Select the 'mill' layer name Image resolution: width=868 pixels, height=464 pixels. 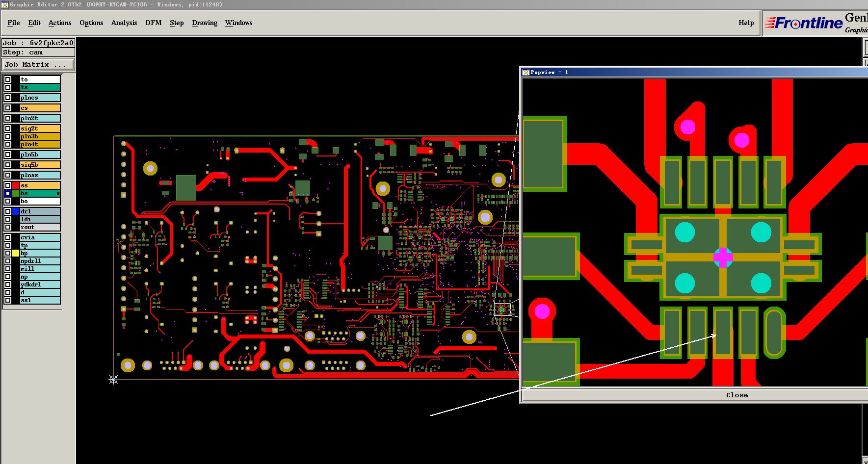coord(40,269)
